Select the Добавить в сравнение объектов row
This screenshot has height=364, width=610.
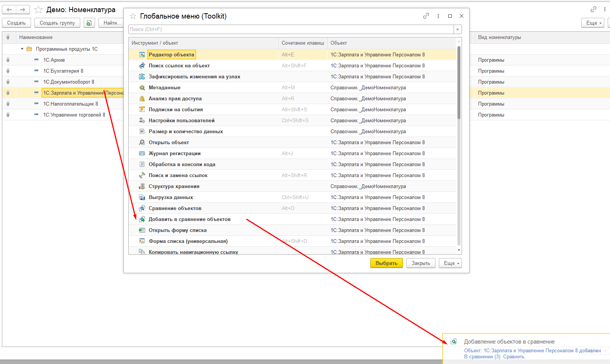[x=292, y=219]
